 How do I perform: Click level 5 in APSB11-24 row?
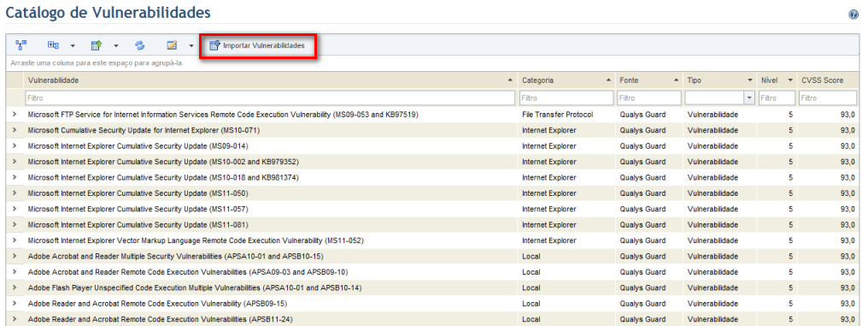791,319
